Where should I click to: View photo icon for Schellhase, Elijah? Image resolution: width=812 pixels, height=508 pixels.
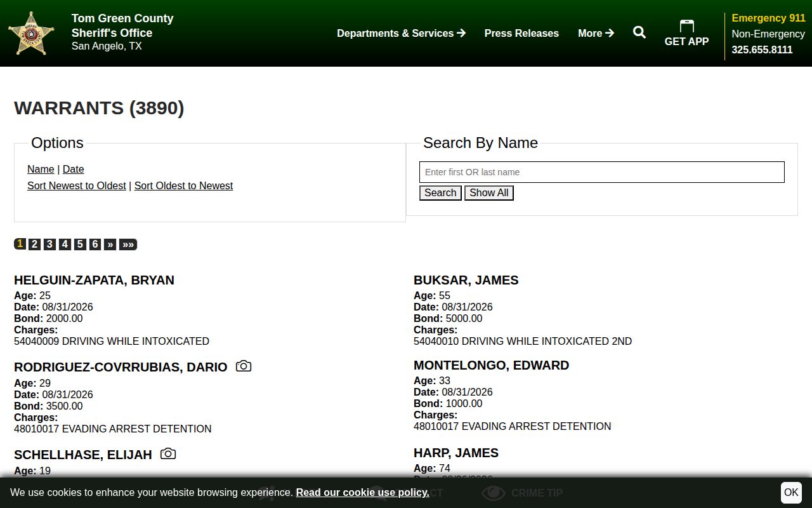pyautogui.click(x=168, y=454)
